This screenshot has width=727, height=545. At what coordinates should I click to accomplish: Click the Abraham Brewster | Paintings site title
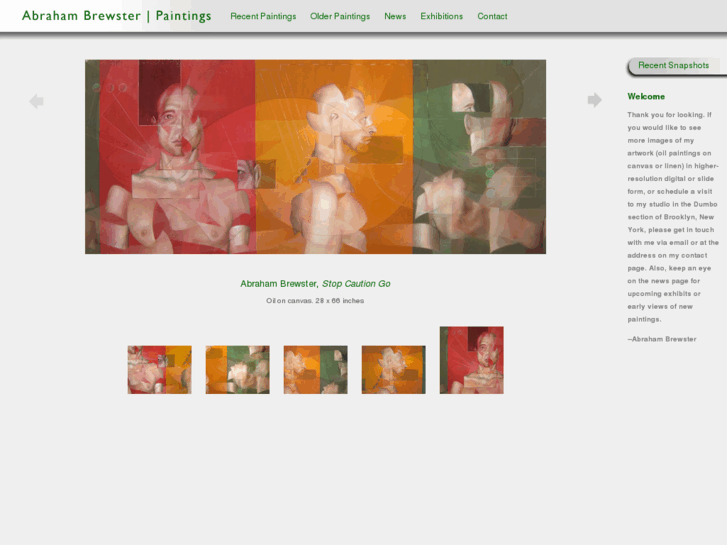(116, 16)
